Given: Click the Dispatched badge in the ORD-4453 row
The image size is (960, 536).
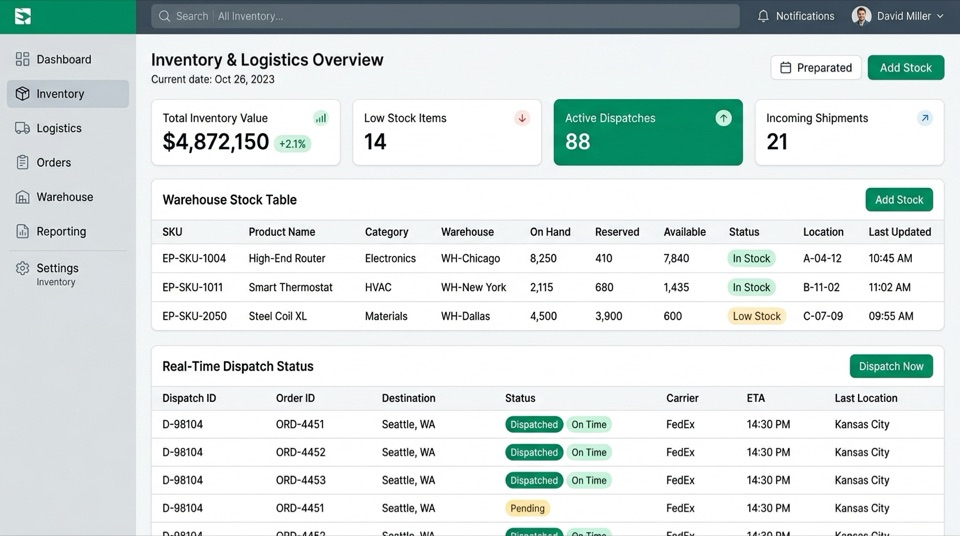Looking at the screenshot, I should pyautogui.click(x=534, y=480).
